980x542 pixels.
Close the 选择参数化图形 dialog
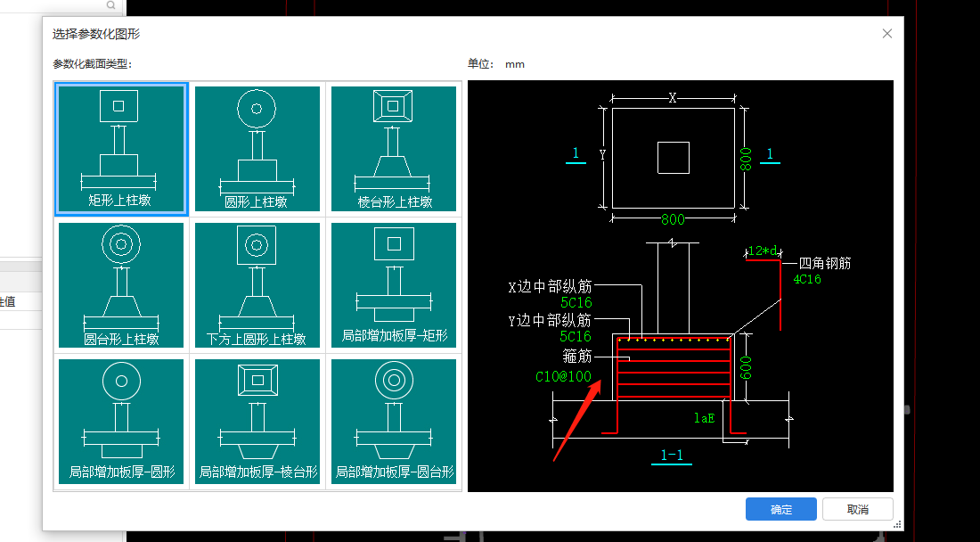click(886, 34)
